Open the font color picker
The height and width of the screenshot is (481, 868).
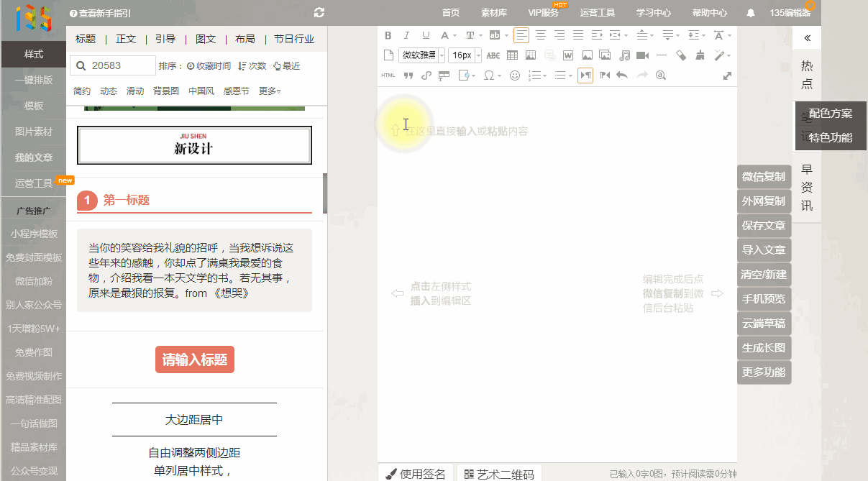coord(446,35)
